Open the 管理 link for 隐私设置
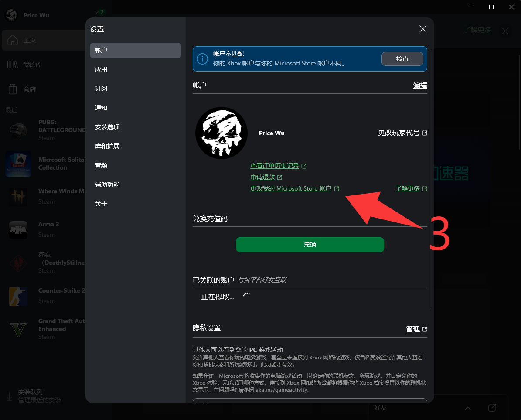The height and width of the screenshot is (420, 521). pos(416,329)
